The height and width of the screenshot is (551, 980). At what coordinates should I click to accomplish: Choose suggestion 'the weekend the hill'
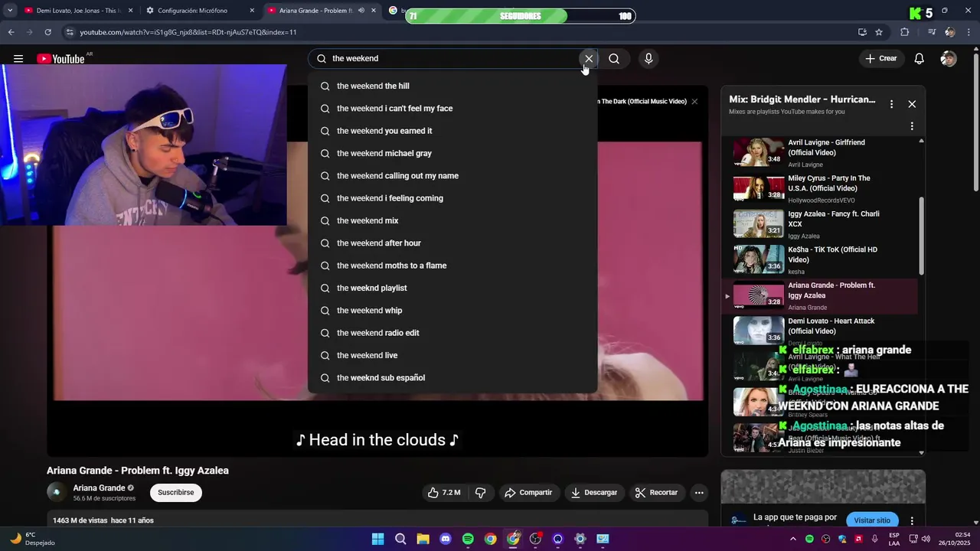point(452,86)
